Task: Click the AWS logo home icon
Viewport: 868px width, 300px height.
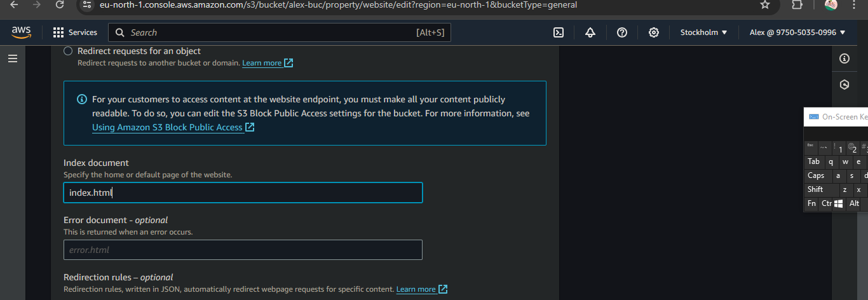Action: 22,32
